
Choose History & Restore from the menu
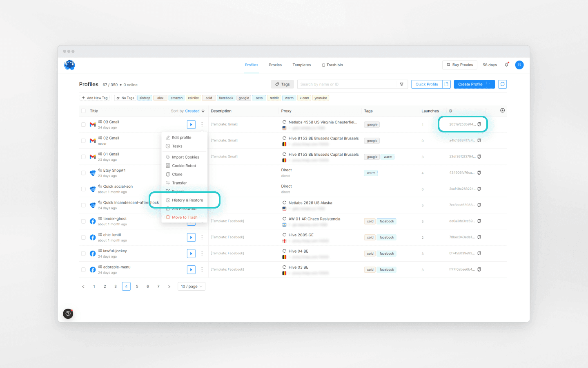pos(185,200)
